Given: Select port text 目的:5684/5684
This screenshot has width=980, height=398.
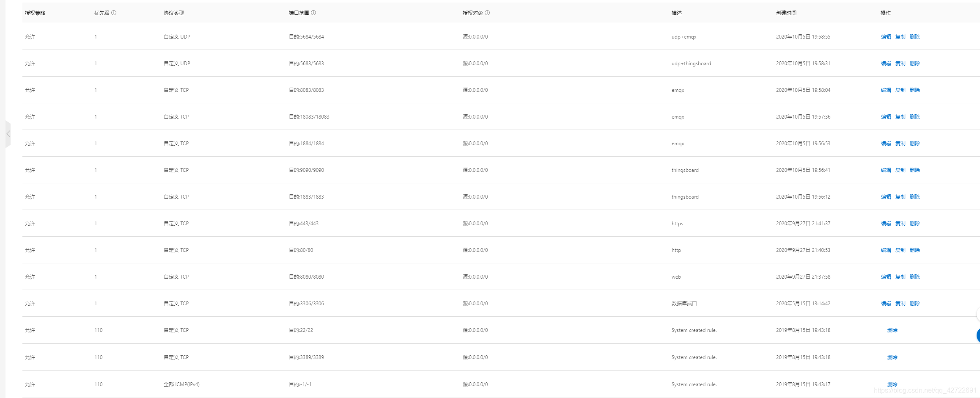Looking at the screenshot, I should (306, 37).
